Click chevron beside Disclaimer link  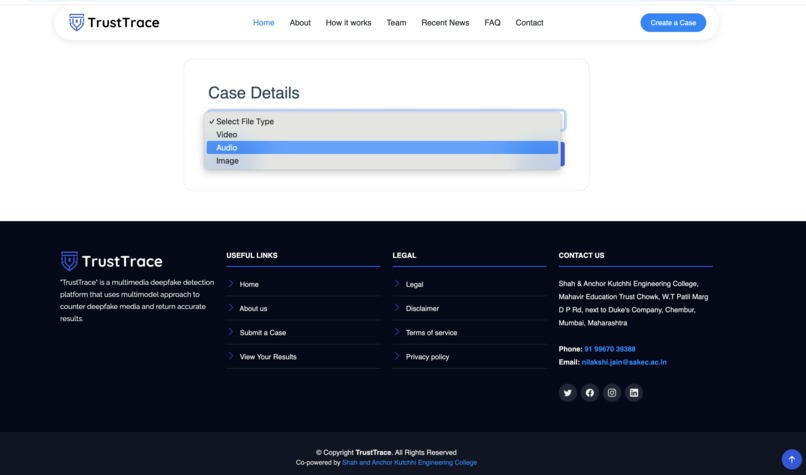[397, 307]
